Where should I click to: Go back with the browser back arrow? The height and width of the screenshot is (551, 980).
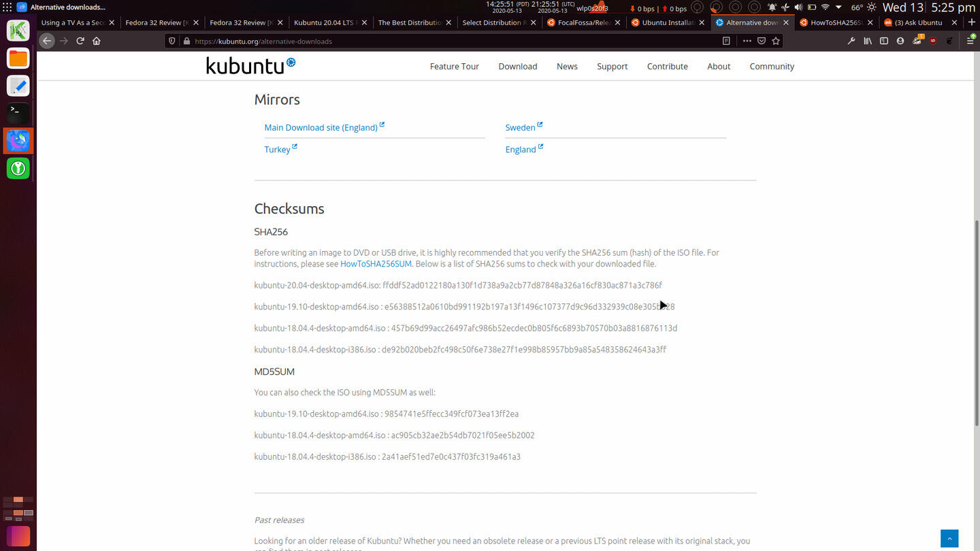(47, 41)
